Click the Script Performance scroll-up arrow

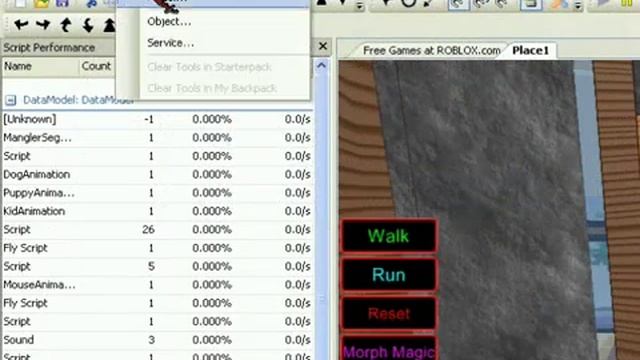pos(321,66)
